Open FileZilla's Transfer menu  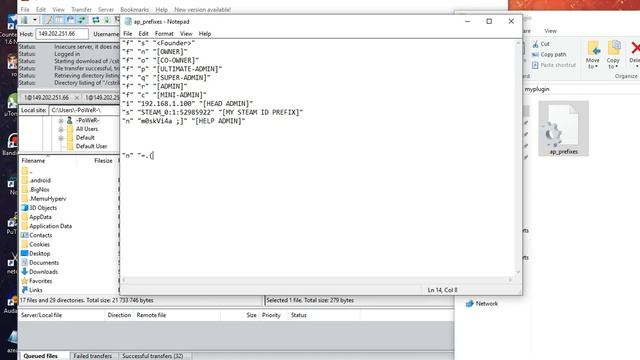click(x=81, y=9)
